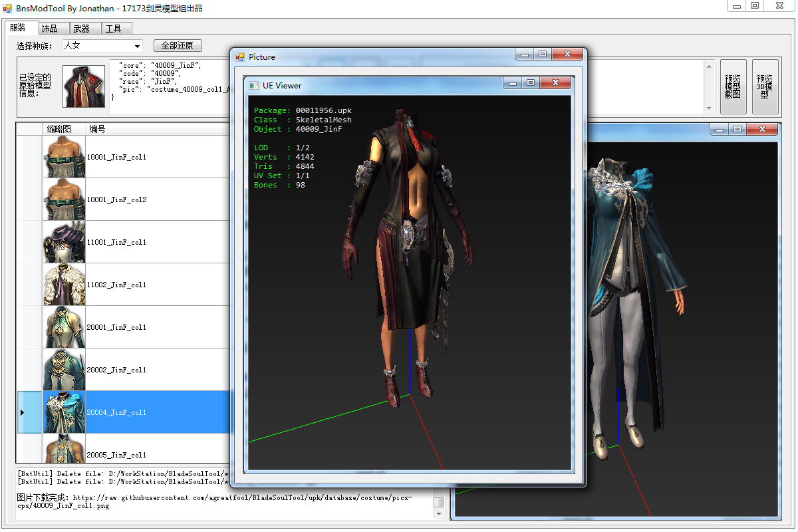Click the Object 40009_JinF text
Image resolution: width=798 pixels, height=532 pixels.
coord(298,129)
